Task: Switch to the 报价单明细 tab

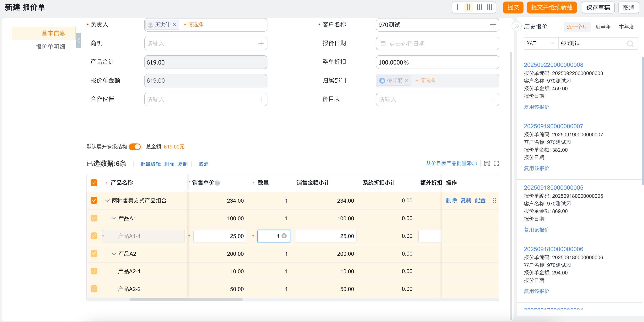Action: click(50, 47)
